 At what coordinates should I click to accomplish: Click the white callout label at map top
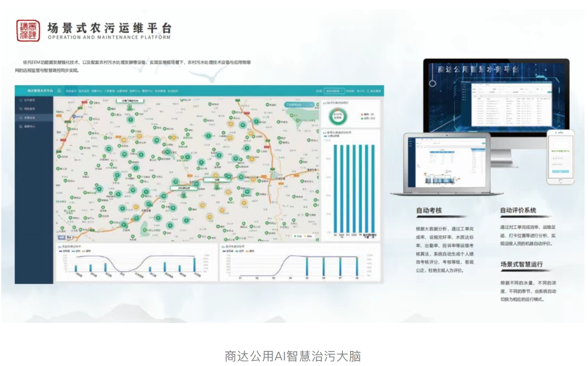(x=130, y=101)
